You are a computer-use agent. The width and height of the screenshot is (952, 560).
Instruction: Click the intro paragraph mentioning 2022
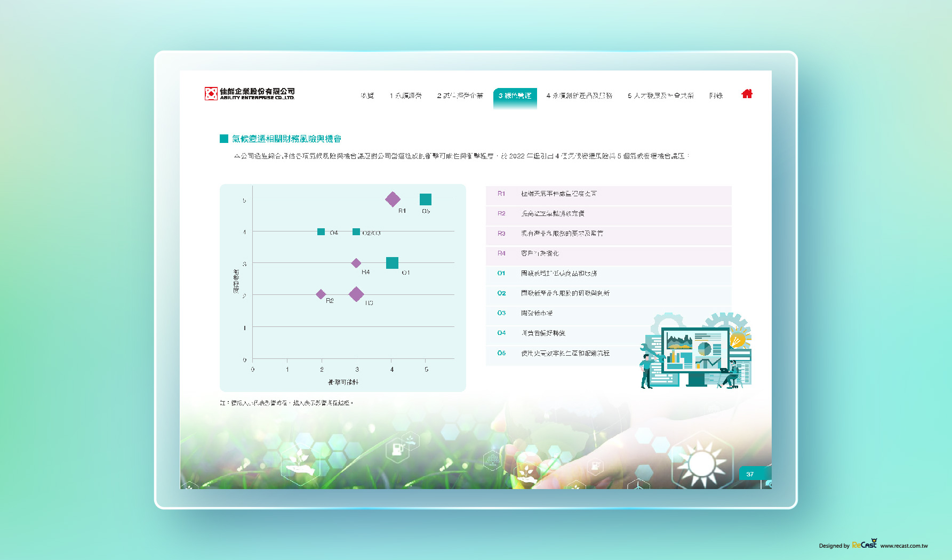coord(462,156)
